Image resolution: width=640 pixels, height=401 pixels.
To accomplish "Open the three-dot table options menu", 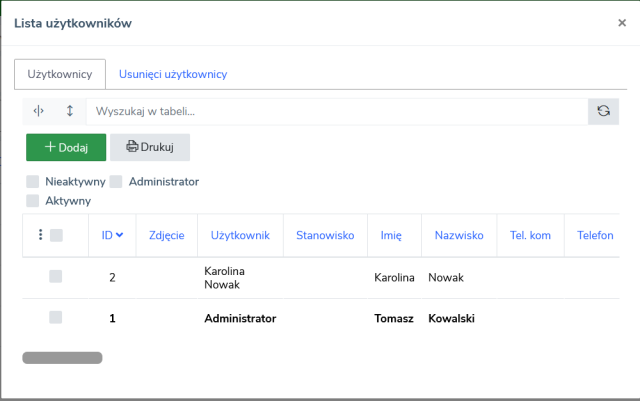I will click(40, 235).
